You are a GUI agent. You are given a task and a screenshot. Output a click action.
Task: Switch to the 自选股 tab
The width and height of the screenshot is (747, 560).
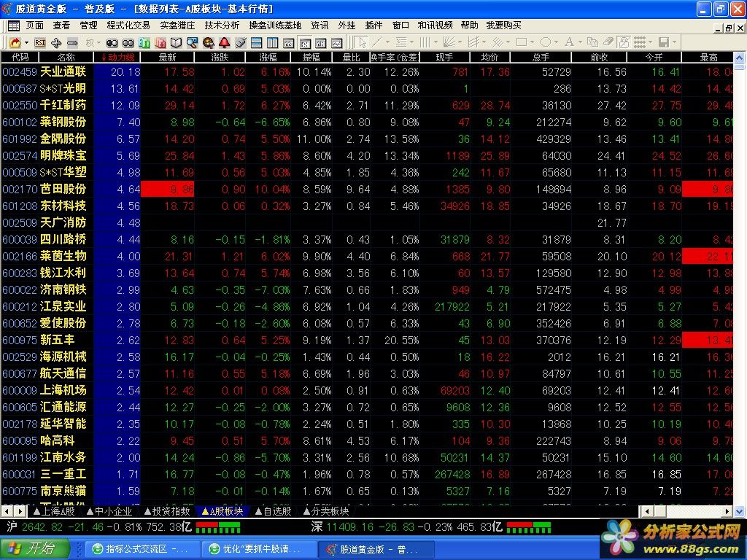(x=273, y=511)
